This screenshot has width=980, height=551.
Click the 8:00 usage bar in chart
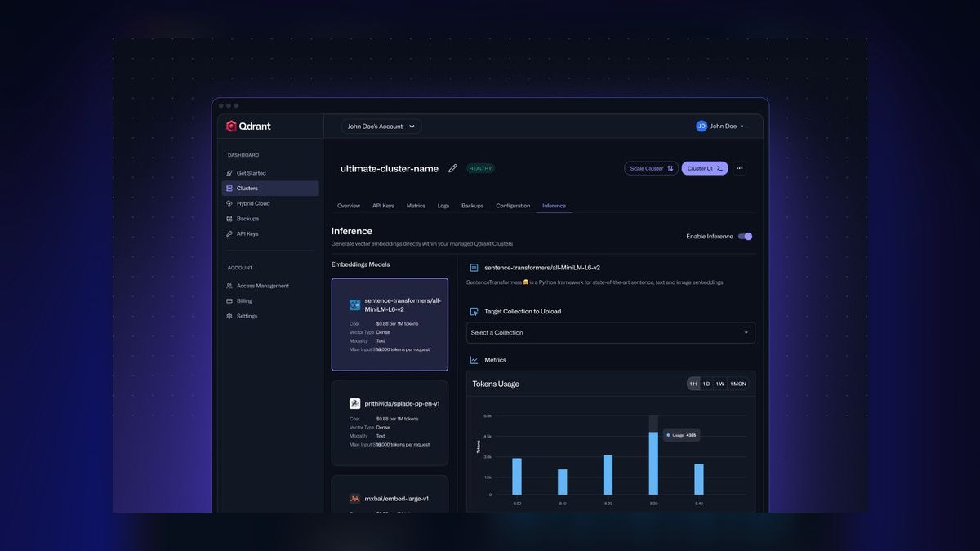[x=517, y=476]
